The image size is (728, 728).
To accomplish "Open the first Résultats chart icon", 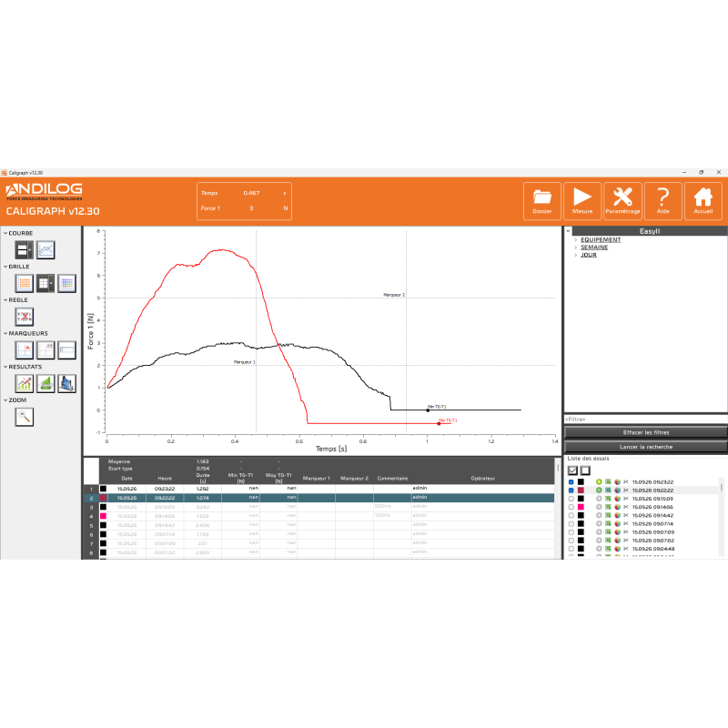I will [x=25, y=383].
